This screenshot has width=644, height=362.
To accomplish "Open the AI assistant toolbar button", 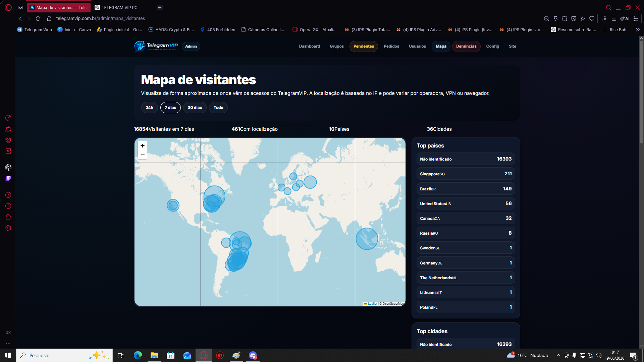I will 625,18.
